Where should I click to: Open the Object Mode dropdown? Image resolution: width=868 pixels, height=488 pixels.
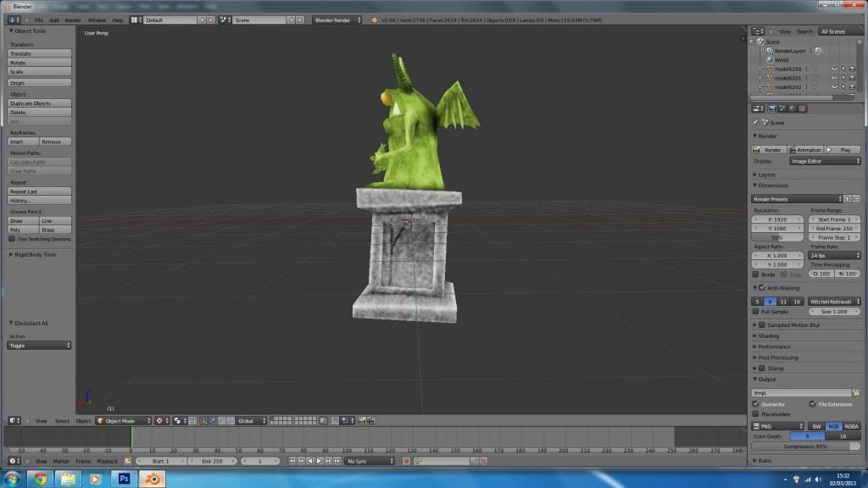tap(124, 421)
